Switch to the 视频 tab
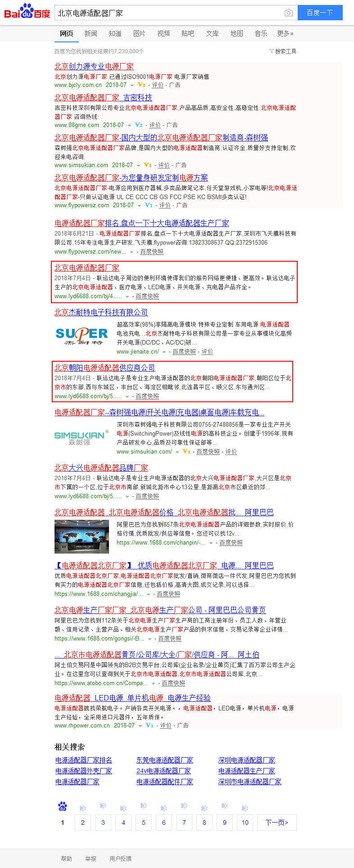Screen dimensions: 354x868 [x=163, y=33]
